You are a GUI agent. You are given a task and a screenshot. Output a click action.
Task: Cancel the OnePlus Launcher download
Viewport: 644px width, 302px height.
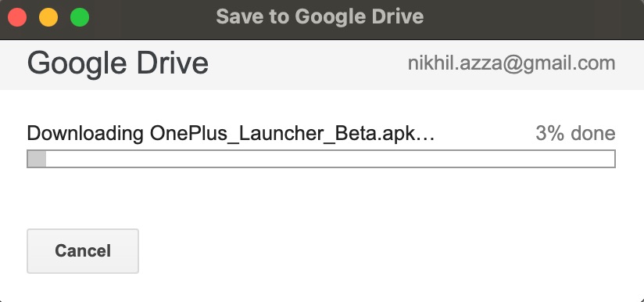tap(83, 250)
